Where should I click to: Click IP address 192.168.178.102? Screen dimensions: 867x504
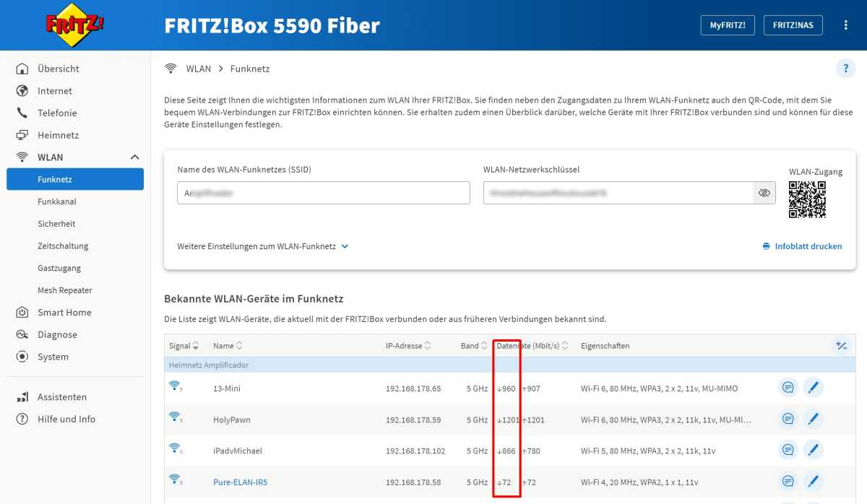[415, 451]
